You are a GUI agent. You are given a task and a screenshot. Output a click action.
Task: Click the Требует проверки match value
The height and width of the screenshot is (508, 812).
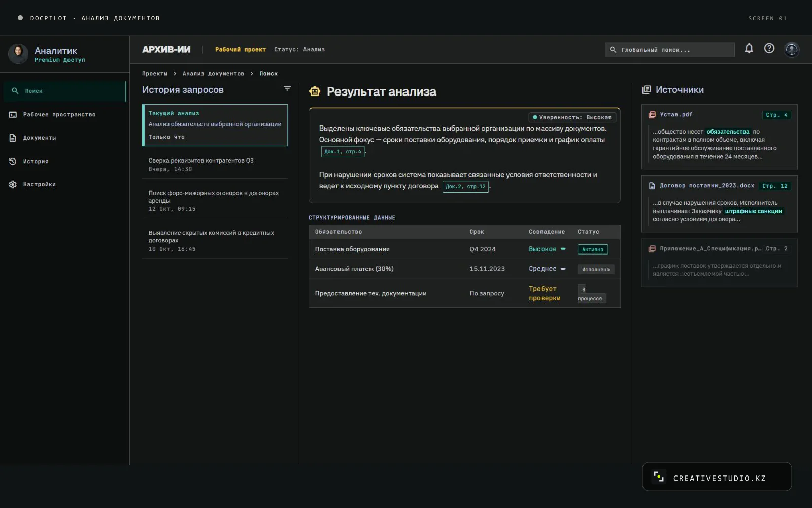click(545, 293)
